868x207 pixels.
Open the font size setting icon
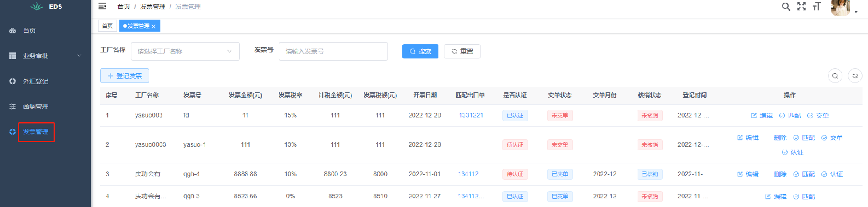click(817, 7)
